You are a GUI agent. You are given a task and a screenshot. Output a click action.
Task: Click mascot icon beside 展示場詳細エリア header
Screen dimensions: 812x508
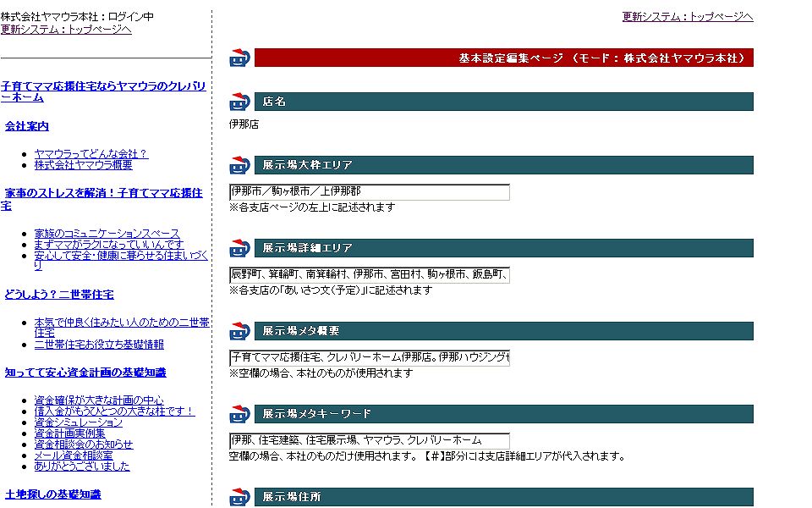coord(239,248)
